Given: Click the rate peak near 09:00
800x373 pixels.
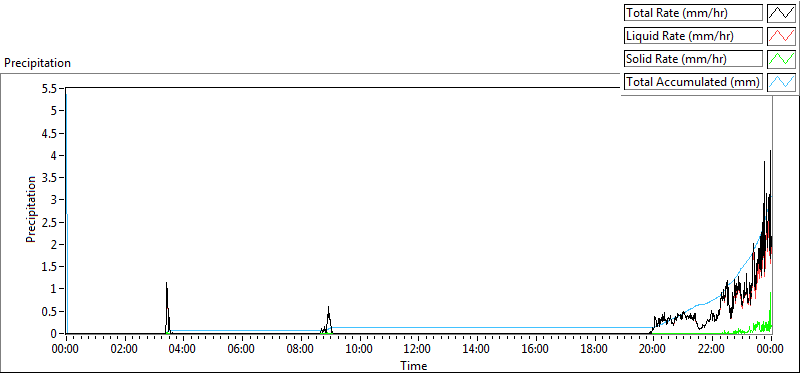Looking at the screenshot, I should (x=329, y=307).
